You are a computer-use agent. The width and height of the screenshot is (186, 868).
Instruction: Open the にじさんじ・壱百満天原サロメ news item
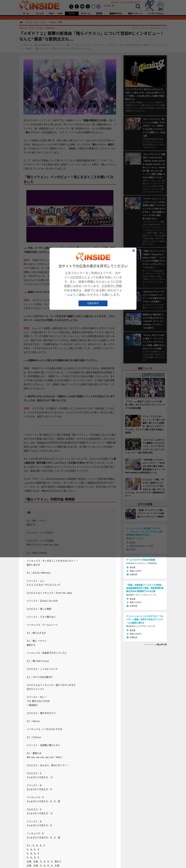pyautogui.click(x=145, y=487)
